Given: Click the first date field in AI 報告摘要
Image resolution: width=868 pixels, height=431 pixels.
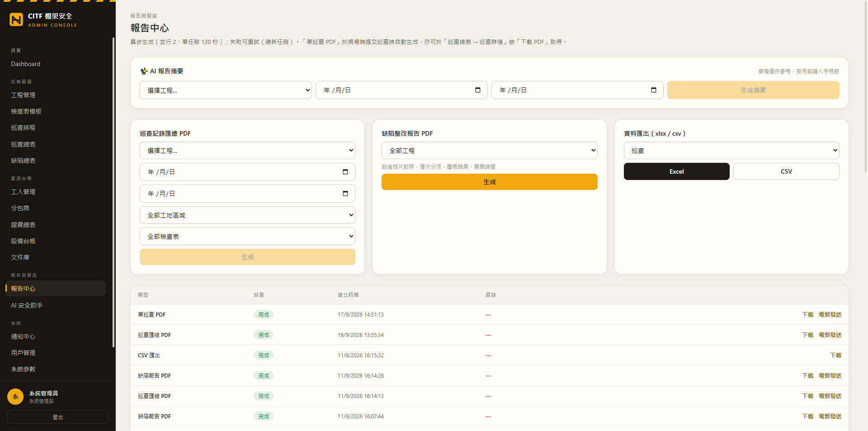Looking at the screenshot, I should tap(401, 90).
